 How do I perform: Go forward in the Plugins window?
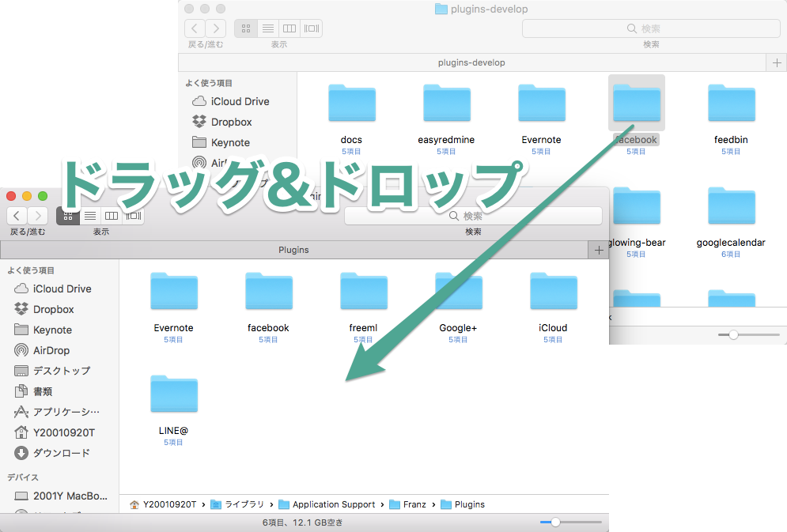click(x=38, y=216)
